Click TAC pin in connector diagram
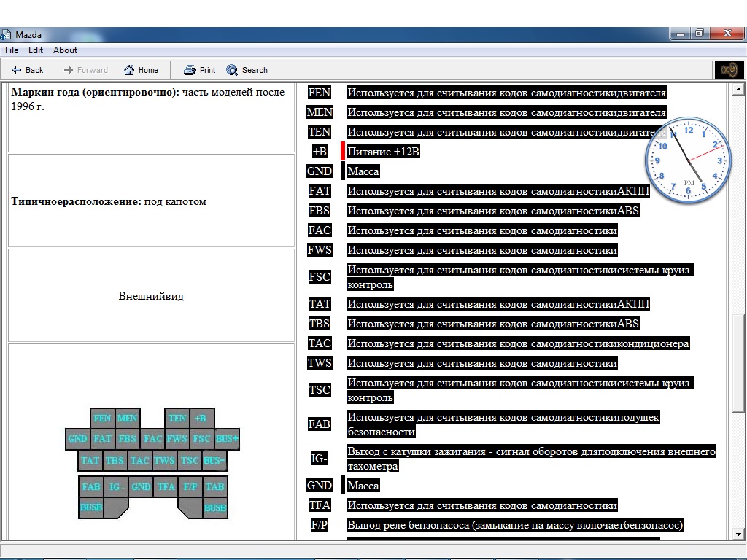Screen dimensions: 747x560 point(140,461)
